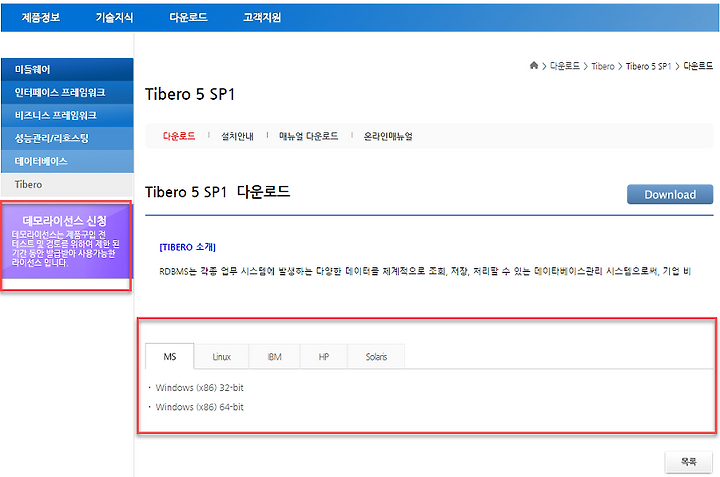Download Windows (x86) 64-bit
The width and height of the screenshot is (720, 477).
(199, 407)
